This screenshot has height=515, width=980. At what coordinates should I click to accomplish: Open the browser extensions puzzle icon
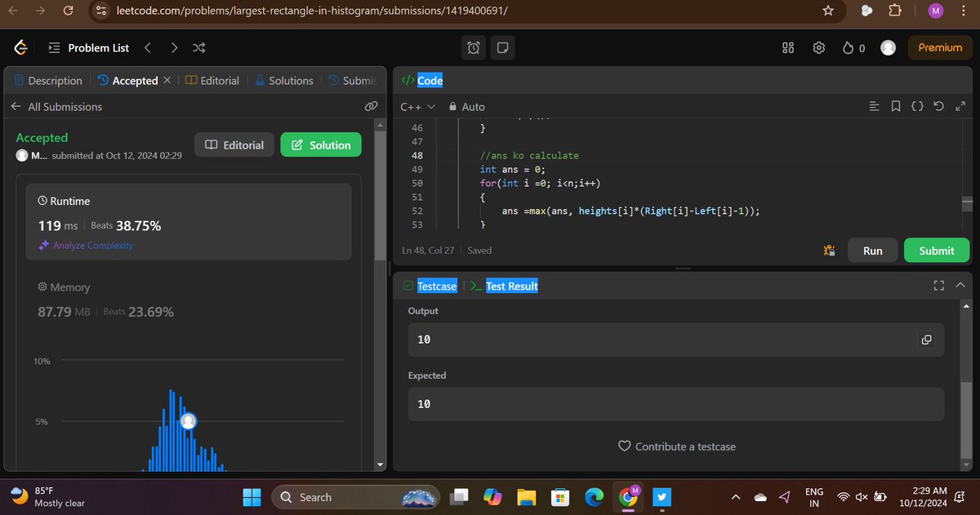[x=895, y=11]
